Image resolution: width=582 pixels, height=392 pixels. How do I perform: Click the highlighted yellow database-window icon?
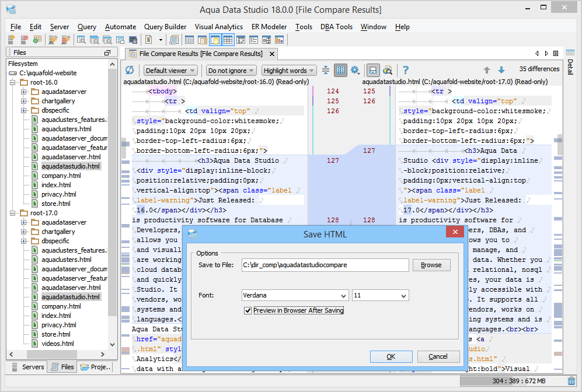[x=215, y=39]
